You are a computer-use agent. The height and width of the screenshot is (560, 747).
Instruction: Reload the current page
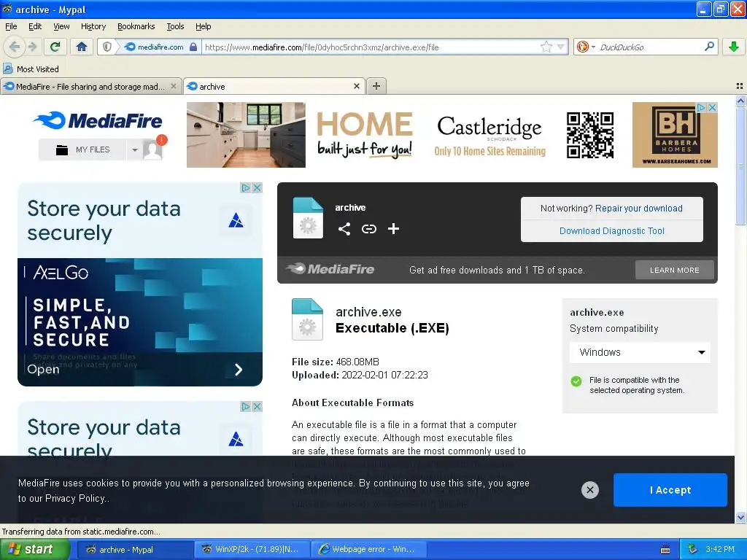tap(55, 47)
